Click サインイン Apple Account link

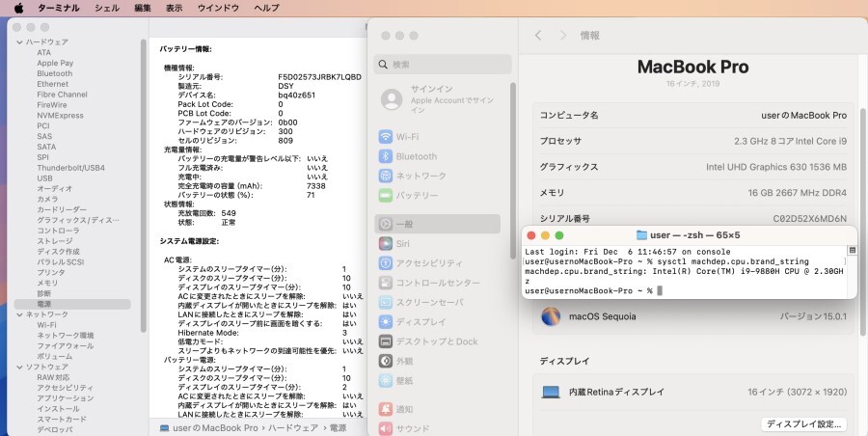pos(451,99)
